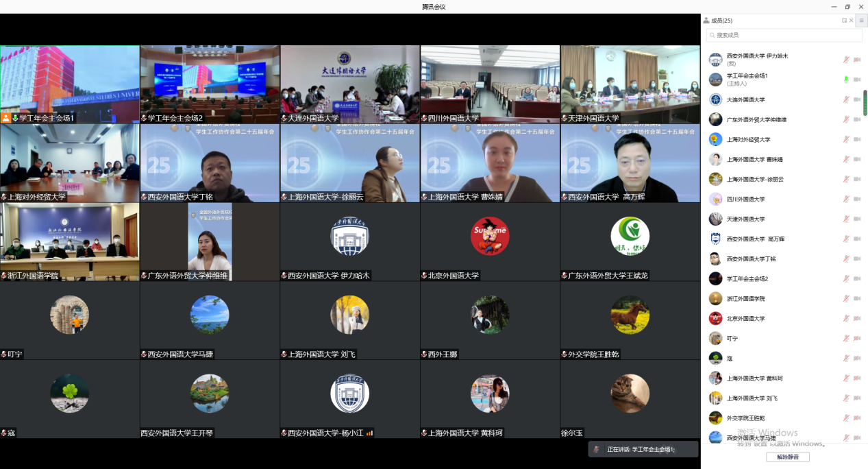
Task: Close the members panel with the X icon
Action: [x=852, y=21]
